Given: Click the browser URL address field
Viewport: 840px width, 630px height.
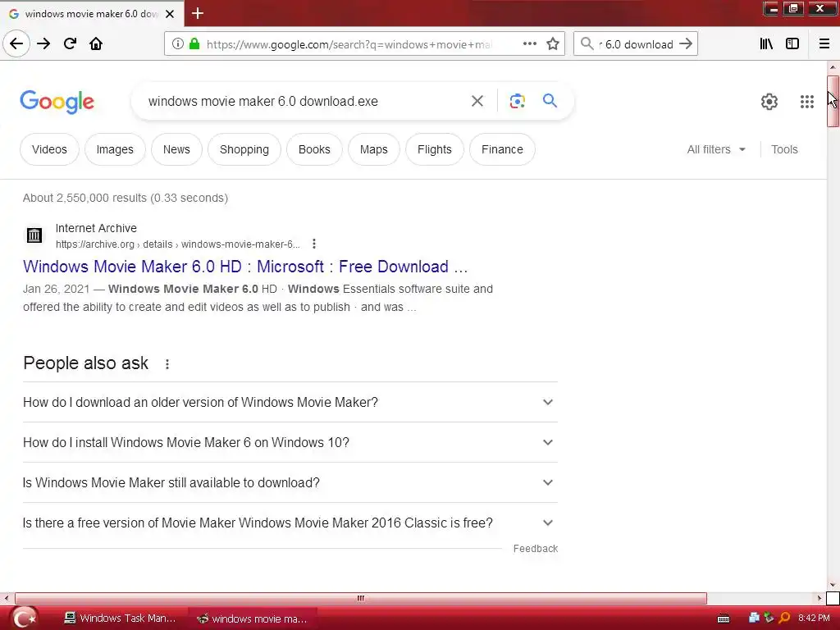Looking at the screenshot, I should point(348,44).
